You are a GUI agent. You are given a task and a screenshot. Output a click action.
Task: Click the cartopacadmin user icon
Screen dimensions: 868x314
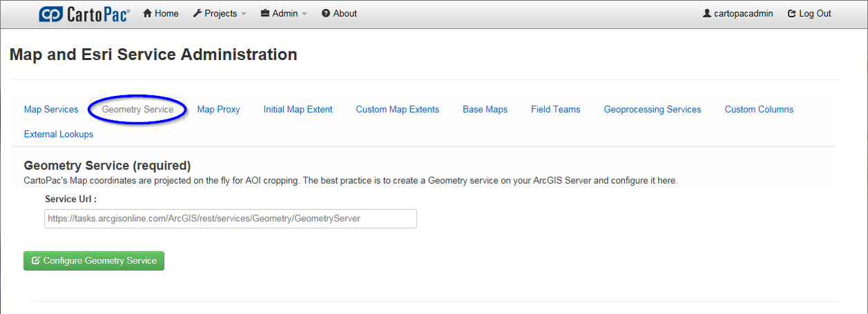point(707,13)
